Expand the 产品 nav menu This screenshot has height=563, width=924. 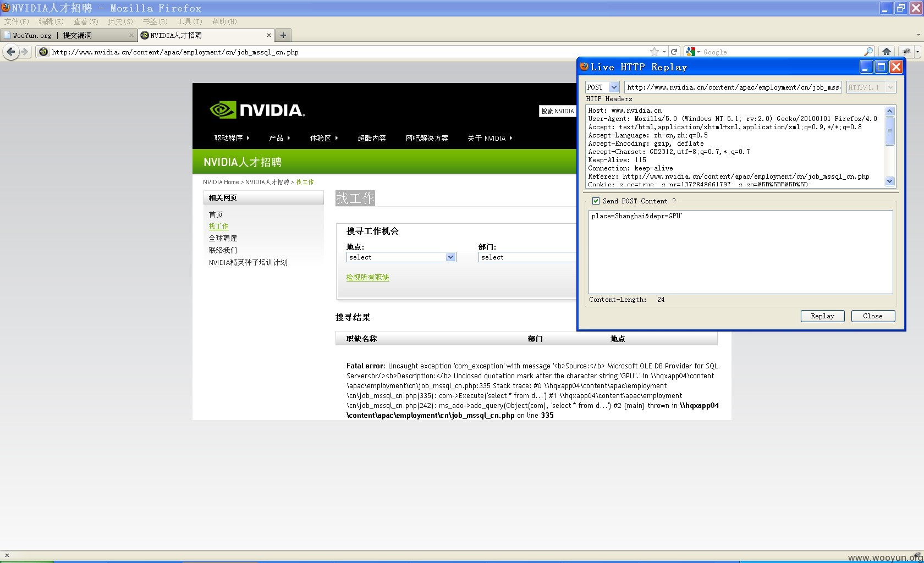tap(279, 138)
